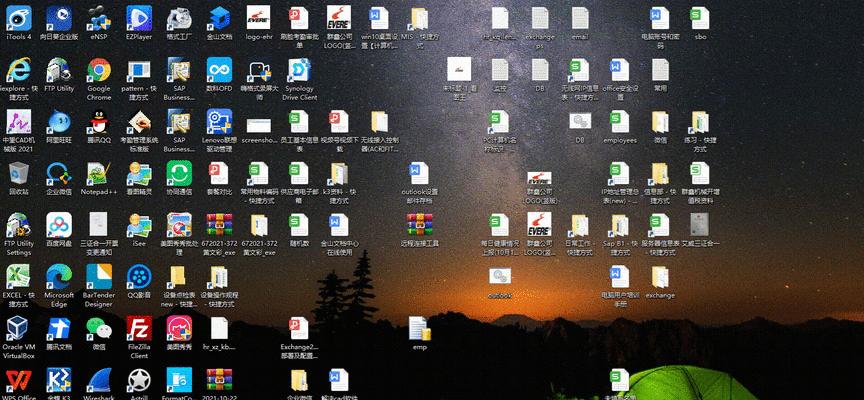Select the 向日葵企业版 remote icon

pyautogui.click(x=59, y=18)
